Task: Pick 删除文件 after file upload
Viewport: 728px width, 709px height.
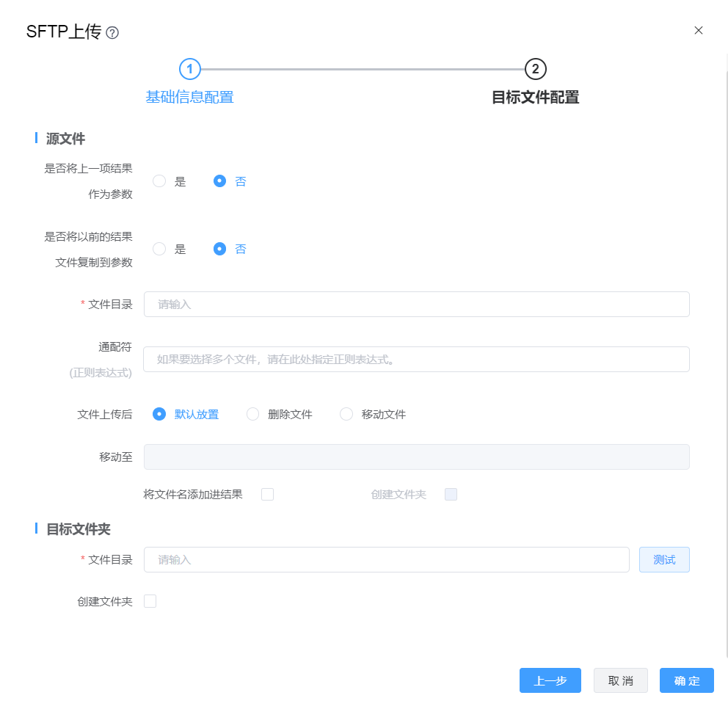Action: [253, 414]
